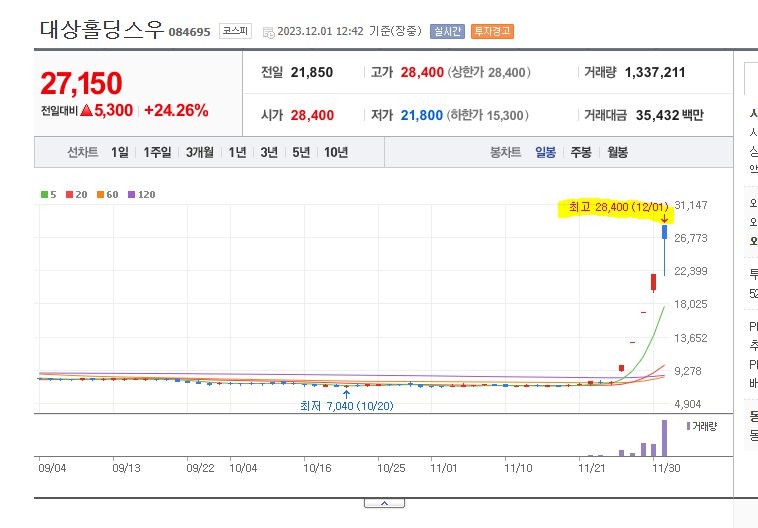
Task: Click stock code 084695
Action: [x=190, y=32]
